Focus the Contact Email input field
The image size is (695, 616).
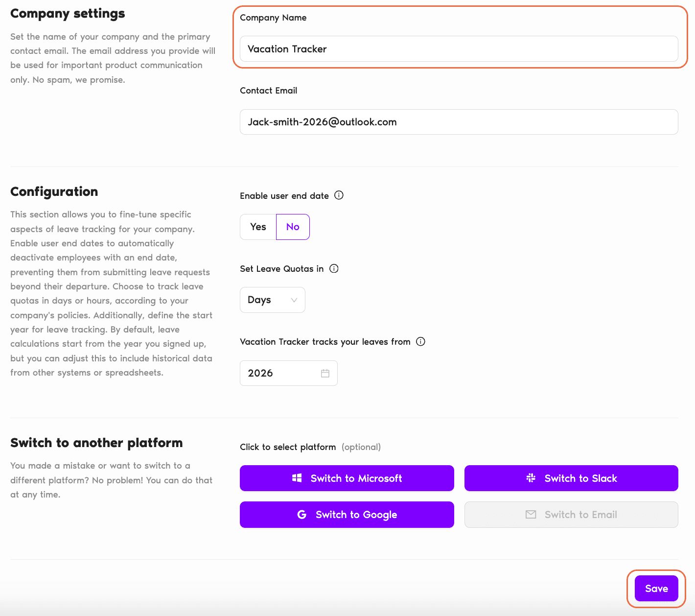[459, 122]
